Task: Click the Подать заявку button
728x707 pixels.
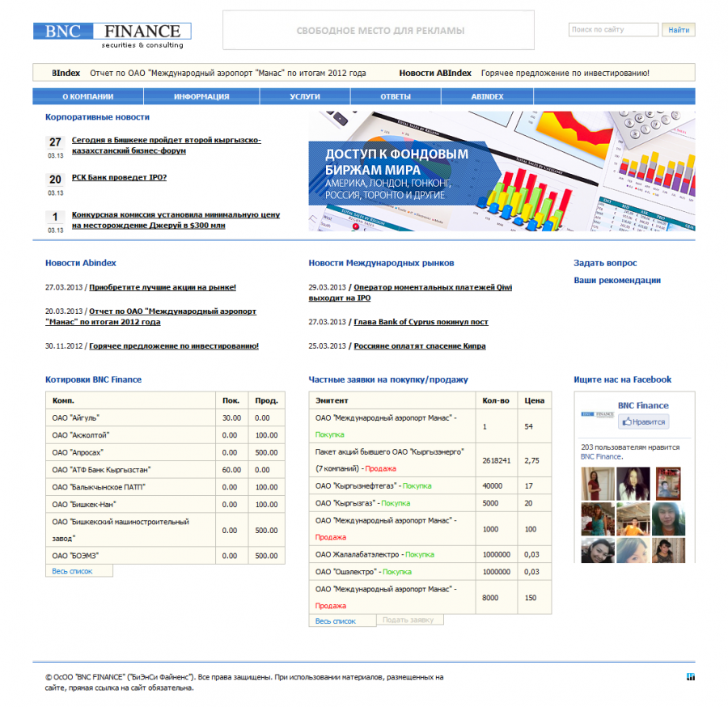Action: [411, 620]
